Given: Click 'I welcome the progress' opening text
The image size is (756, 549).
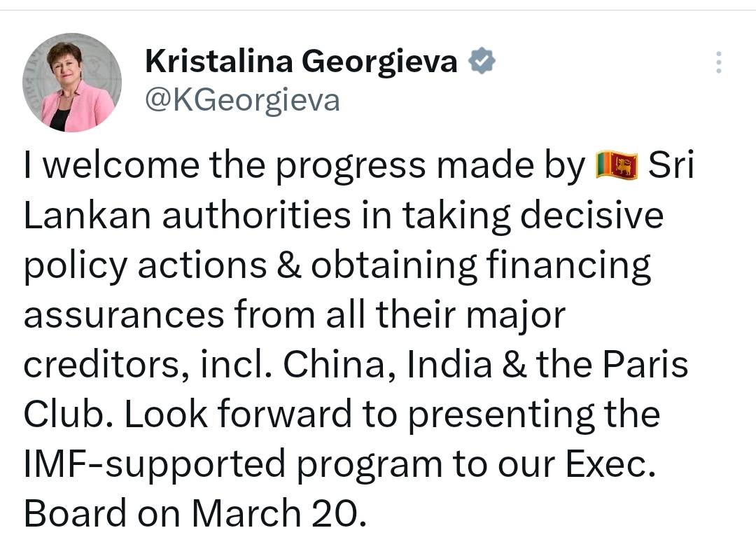Looking at the screenshot, I should click(x=225, y=167).
